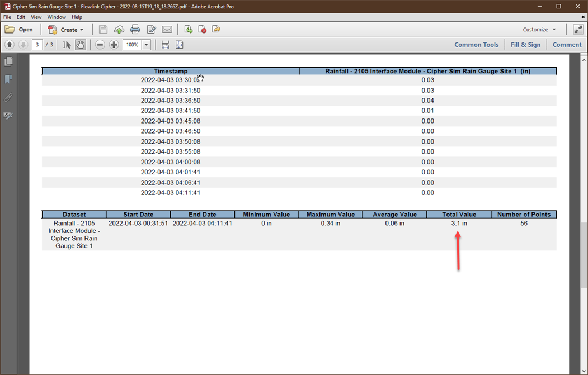Open the Window menu
Image resolution: width=588 pixels, height=375 pixels.
click(x=57, y=17)
